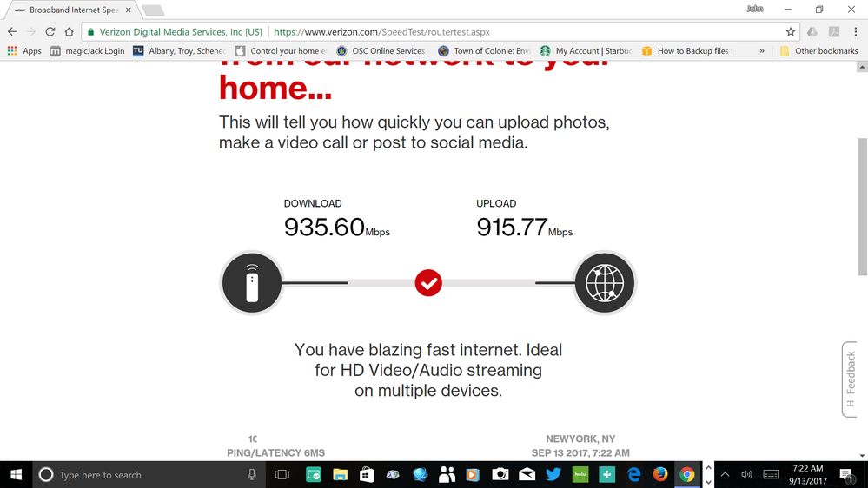Viewport: 868px width, 488px height.
Task: Expand the overflow bookmarks chevron
Action: (x=762, y=51)
